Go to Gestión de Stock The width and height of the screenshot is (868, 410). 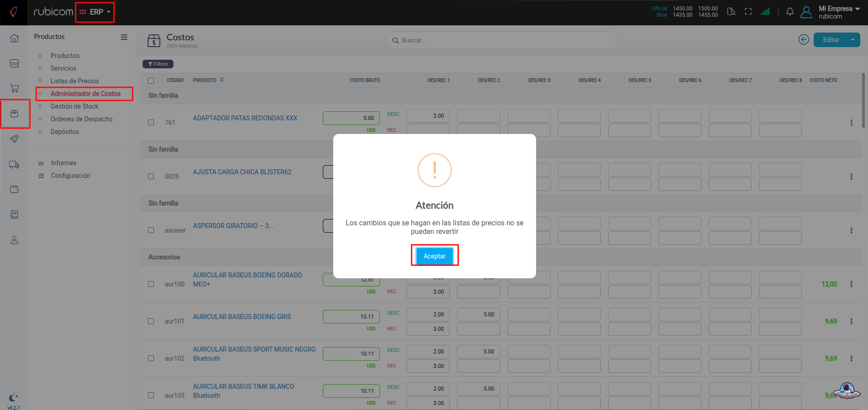point(74,106)
